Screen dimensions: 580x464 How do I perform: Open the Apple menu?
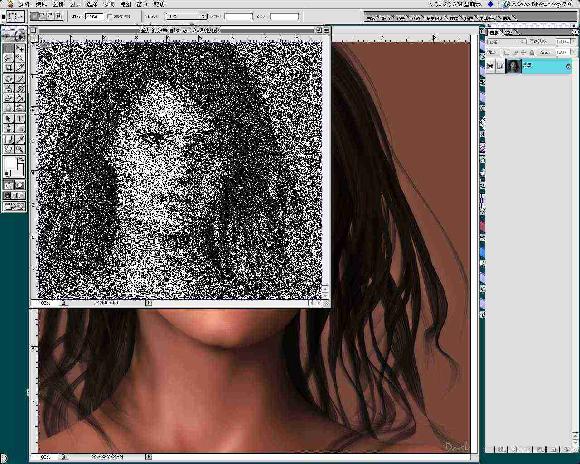click(x=10, y=4)
